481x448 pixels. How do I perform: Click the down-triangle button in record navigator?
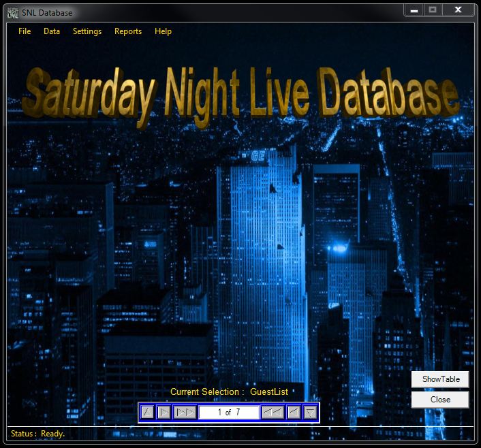[x=311, y=412]
